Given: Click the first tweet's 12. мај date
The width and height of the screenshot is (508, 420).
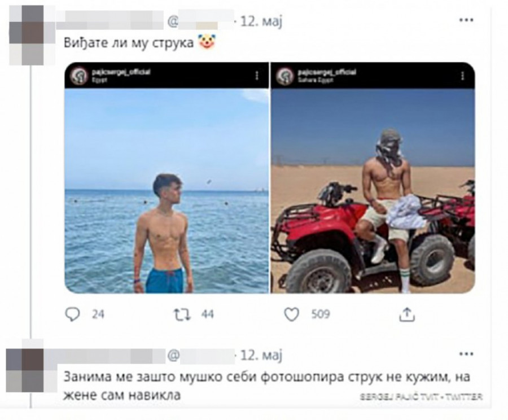Looking at the screenshot, I should pyautogui.click(x=261, y=21).
